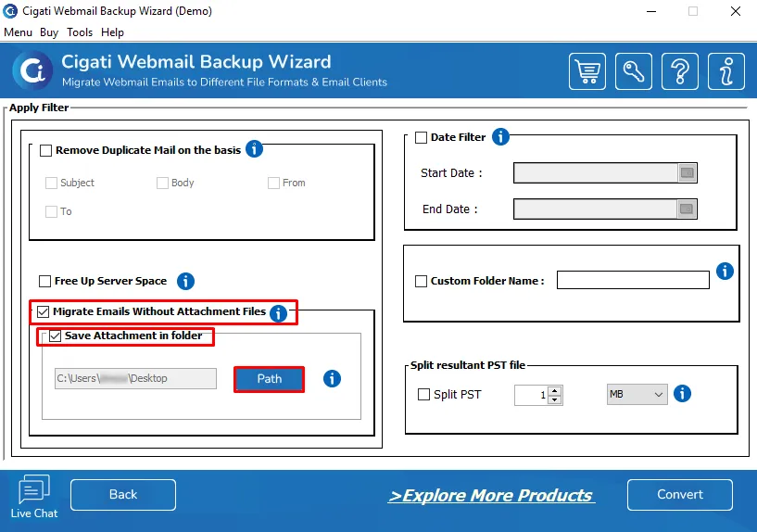
Task: Click the about info icon in header
Action: point(726,71)
